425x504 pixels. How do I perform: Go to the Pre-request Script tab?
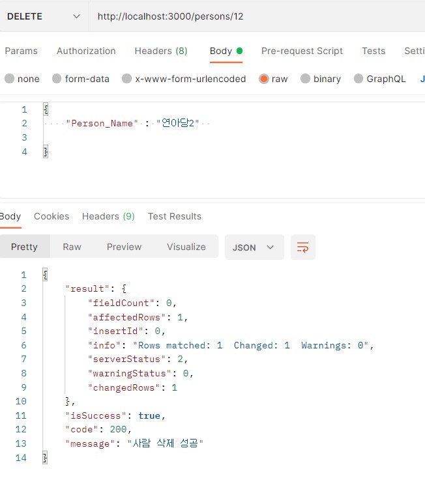[x=302, y=51]
